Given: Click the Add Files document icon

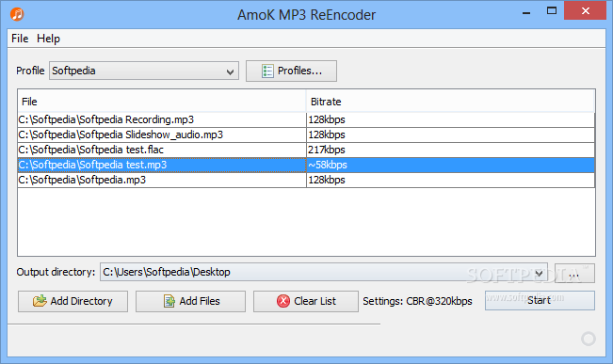Looking at the screenshot, I should point(169,301).
